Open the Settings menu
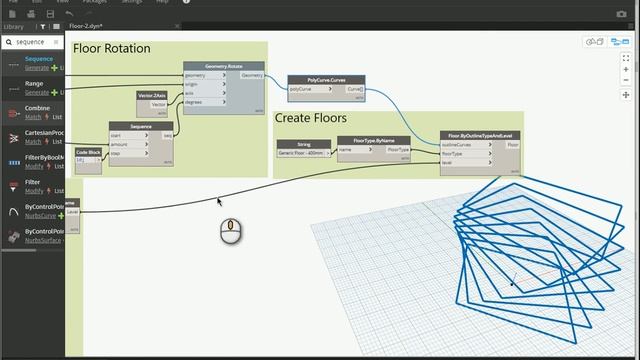 [131, 2]
